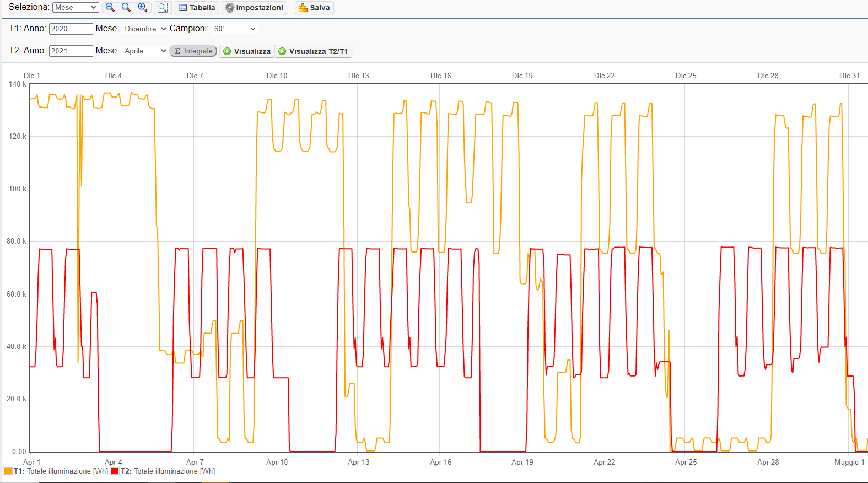Click the T1 Anno 2020 input field

coord(71,29)
